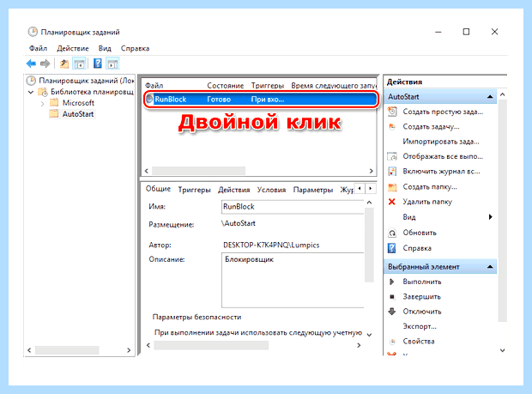Click the play icon beside Выполнить
532x394 pixels.
pos(392,282)
